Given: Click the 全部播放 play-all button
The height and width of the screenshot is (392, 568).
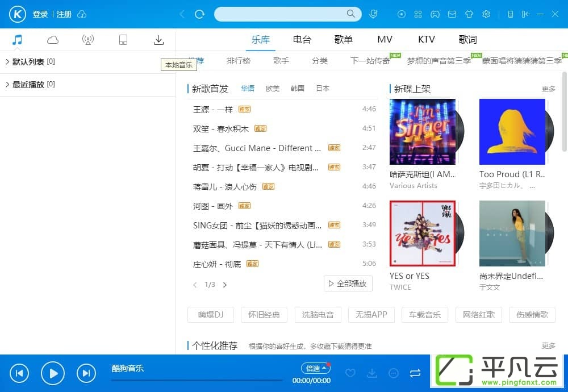Looking at the screenshot, I should tap(348, 283).
